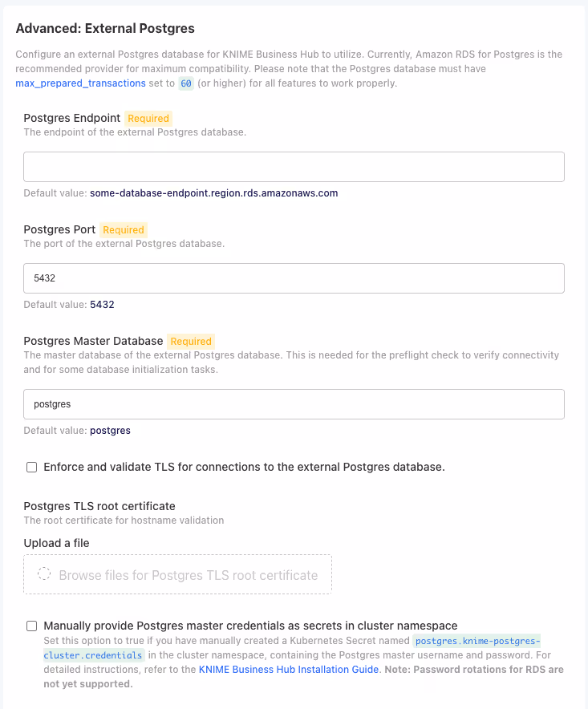
Task: Click Browse files for Postgres TLS root certificate
Action: [x=176, y=574]
